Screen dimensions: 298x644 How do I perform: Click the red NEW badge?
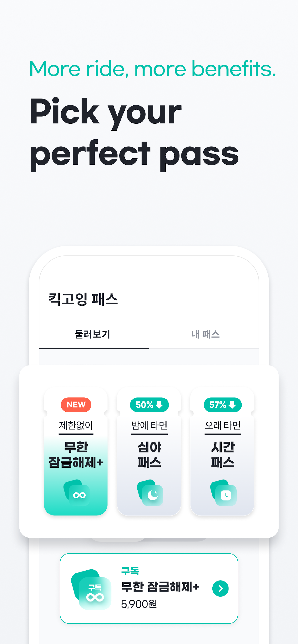click(76, 405)
